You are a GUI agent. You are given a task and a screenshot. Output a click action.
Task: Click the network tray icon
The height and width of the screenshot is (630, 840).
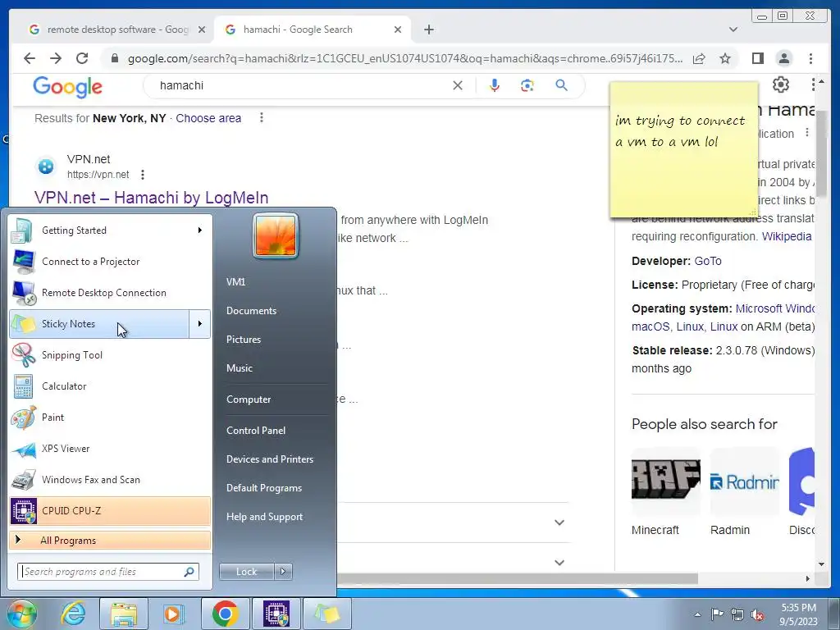point(737,614)
